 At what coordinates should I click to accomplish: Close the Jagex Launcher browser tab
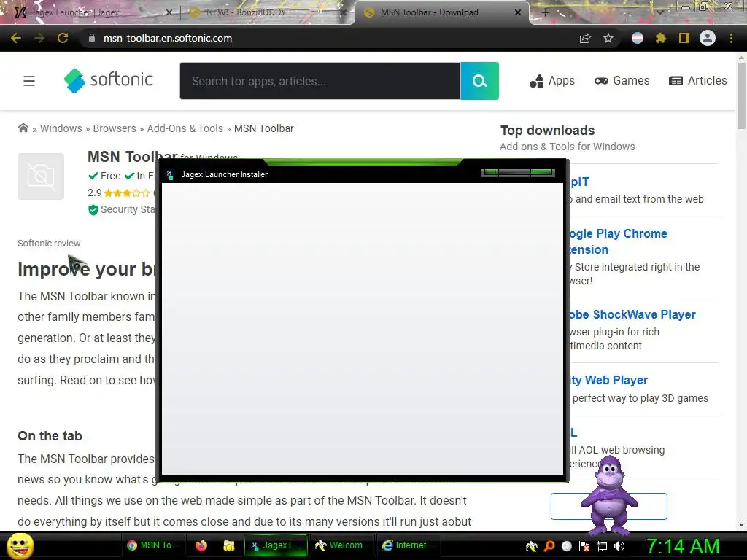(169, 12)
